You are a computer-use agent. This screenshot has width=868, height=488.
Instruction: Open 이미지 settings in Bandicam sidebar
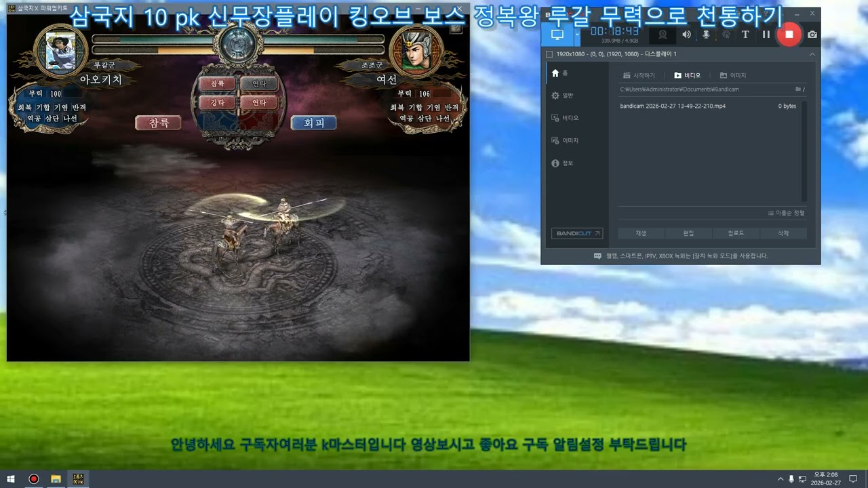point(565,140)
